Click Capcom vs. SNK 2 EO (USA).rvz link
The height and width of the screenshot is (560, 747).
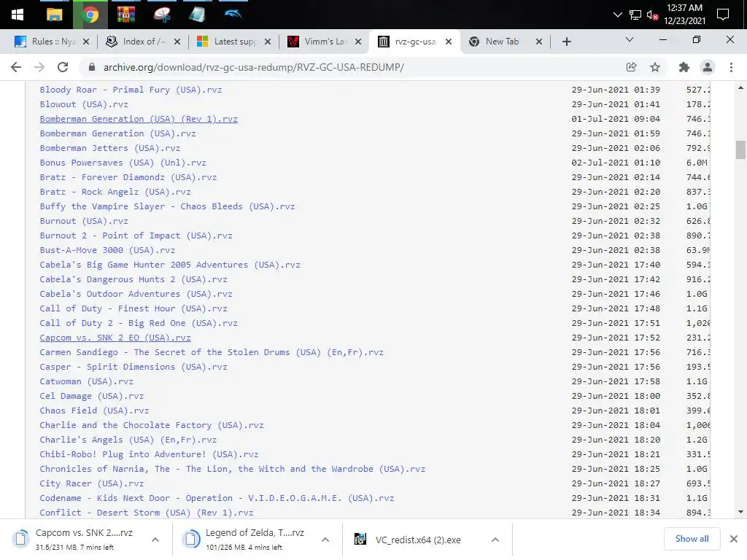[x=115, y=338]
